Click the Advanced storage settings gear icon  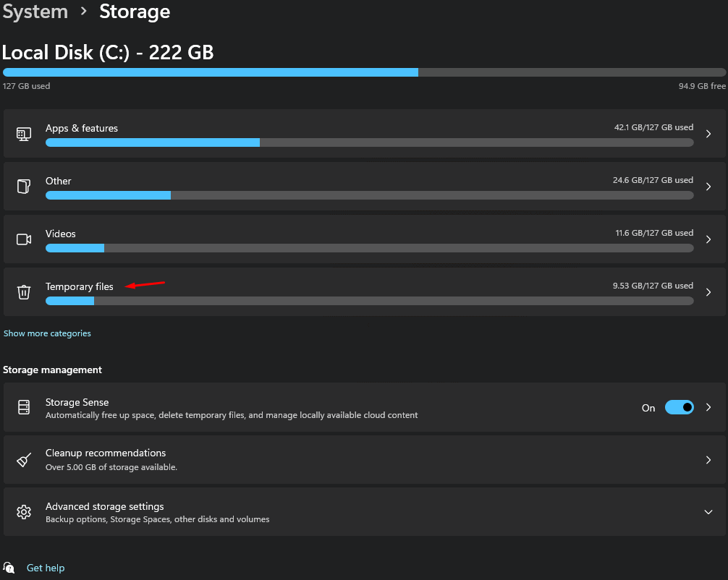24,512
